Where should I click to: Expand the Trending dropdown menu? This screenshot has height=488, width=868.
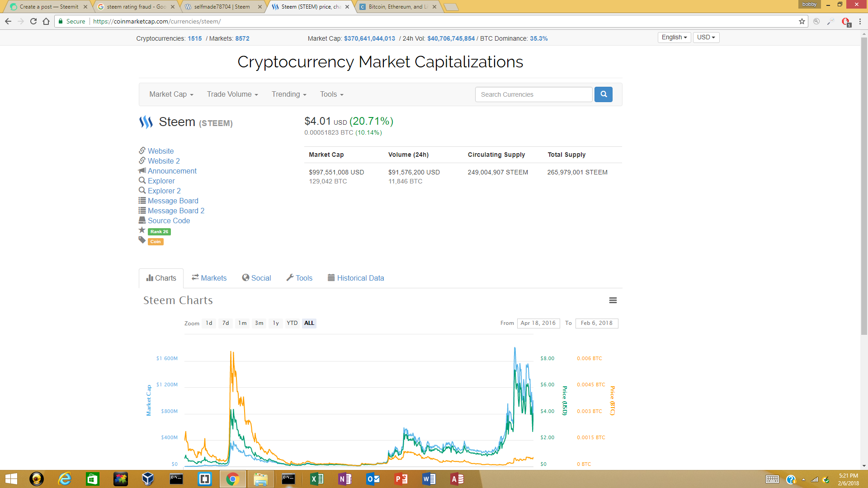(x=289, y=94)
